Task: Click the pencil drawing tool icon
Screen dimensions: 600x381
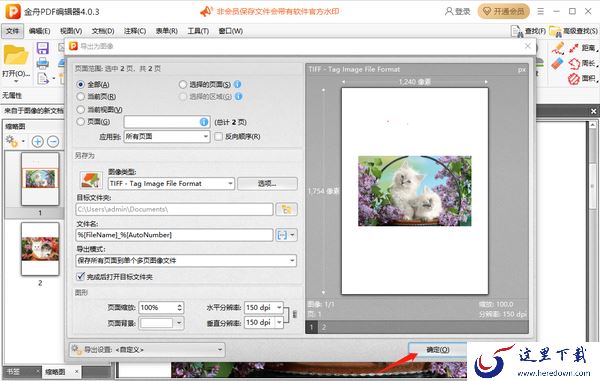Action: pos(558,48)
